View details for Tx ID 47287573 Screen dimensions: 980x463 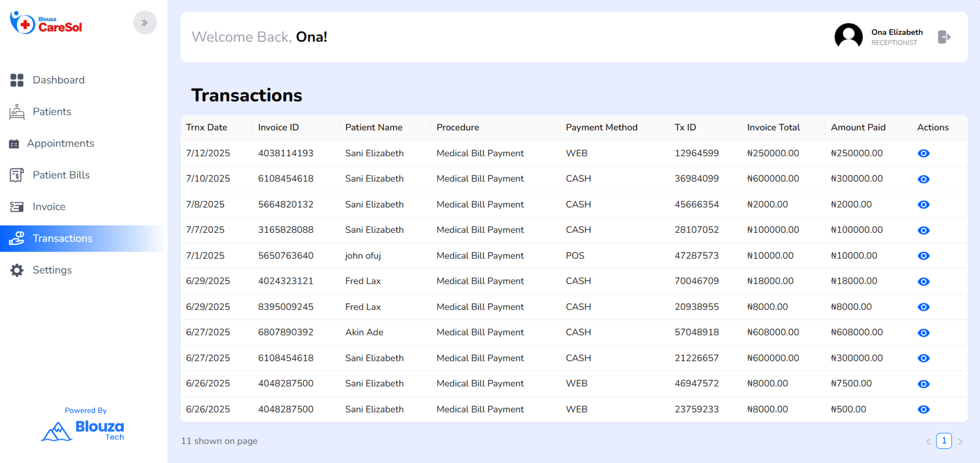pos(923,256)
